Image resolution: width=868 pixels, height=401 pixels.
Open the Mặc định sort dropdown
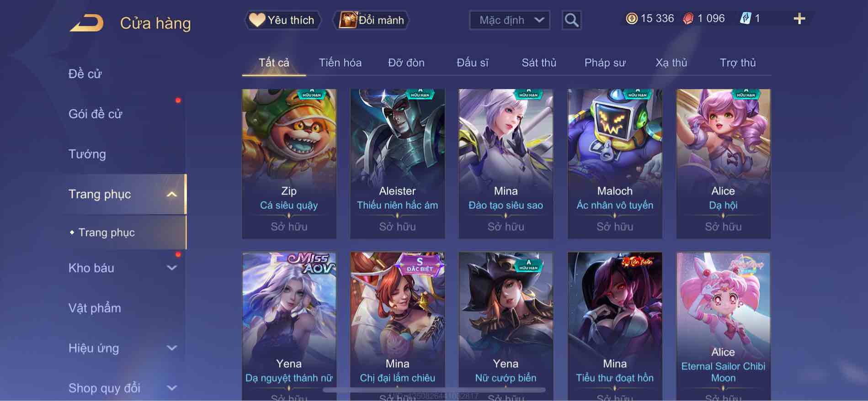click(x=510, y=20)
